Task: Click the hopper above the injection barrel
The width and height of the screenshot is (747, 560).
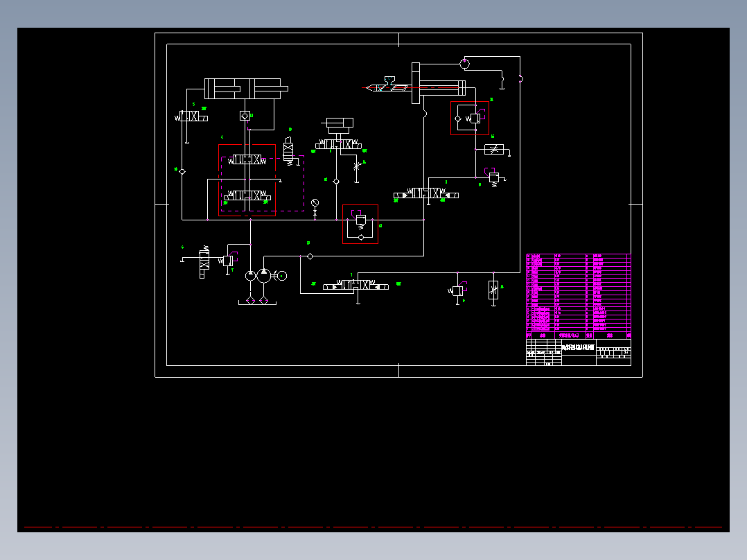Action: (389, 80)
